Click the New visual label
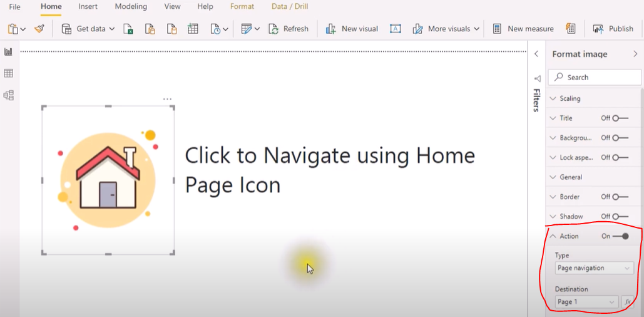644x317 pixels. [x=360, y=29]
